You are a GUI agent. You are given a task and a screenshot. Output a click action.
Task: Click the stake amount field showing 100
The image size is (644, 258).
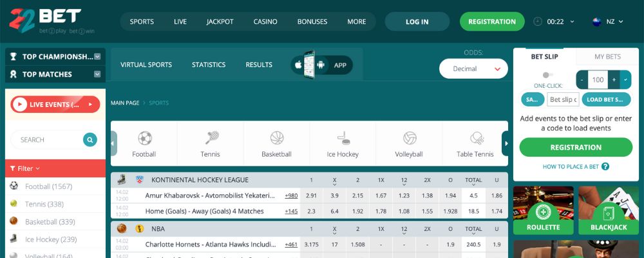(x=598, y=80)
